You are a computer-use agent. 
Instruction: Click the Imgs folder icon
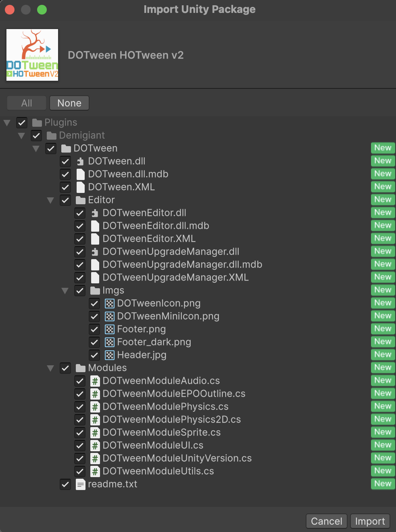click(x=95, y=290)
